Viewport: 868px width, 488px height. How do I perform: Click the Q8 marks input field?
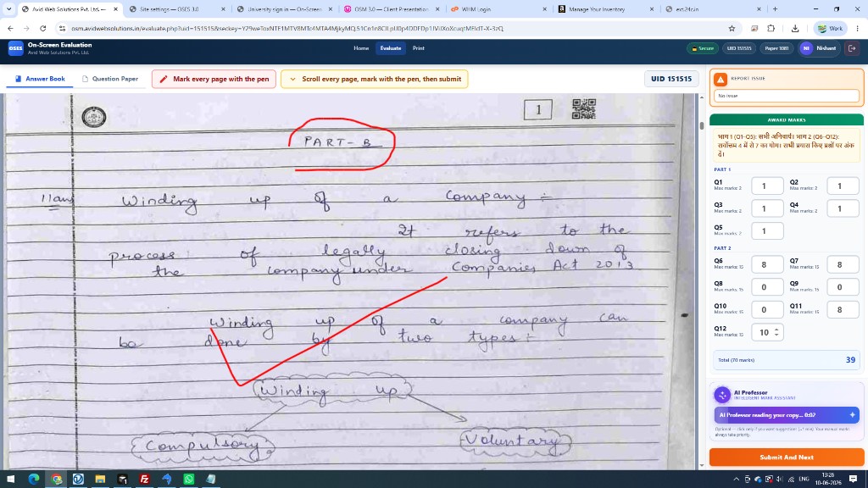pos(766,287)
